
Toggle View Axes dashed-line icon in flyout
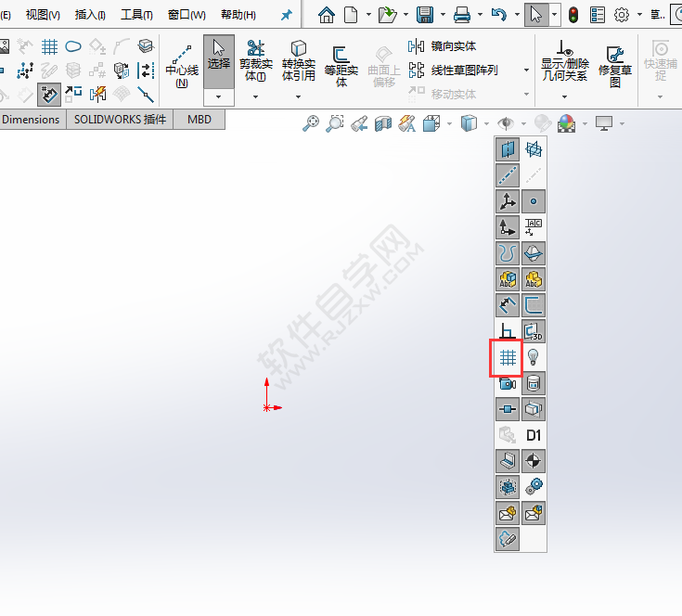pos(508,175)
